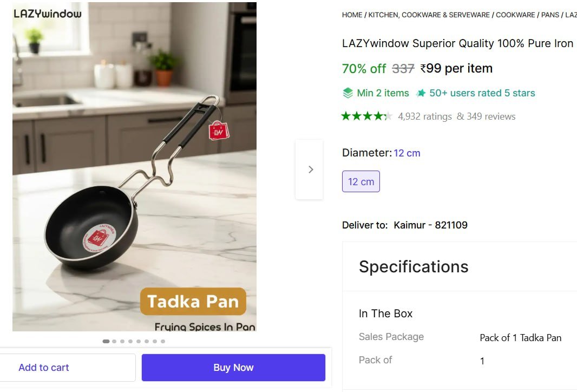Click the stacked layers Min 2 items icon
The image size is (577, 392).
pos(348,93)
